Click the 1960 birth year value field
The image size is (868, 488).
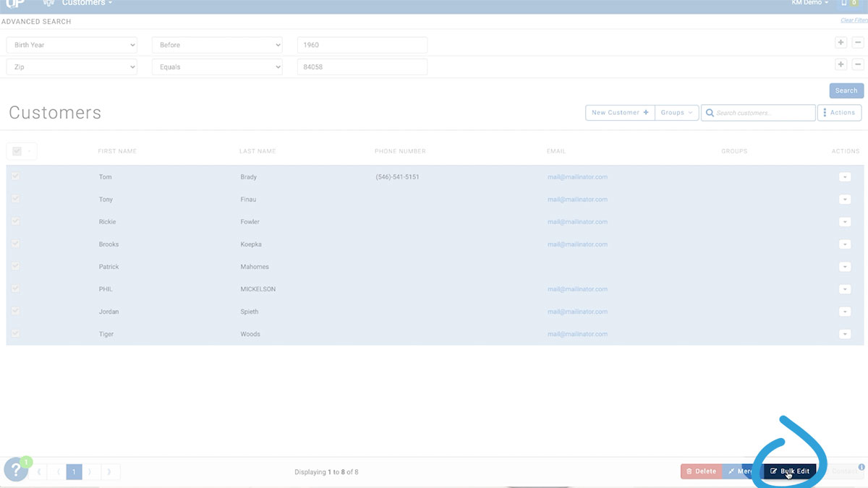click(x=362, y=45)
